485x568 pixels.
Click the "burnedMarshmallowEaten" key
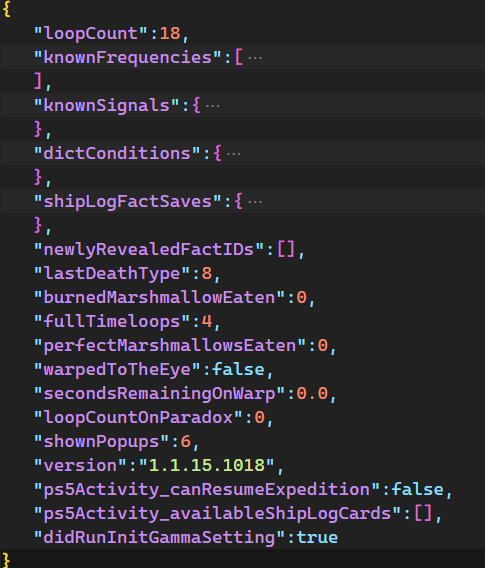click(x=159, y=298)
